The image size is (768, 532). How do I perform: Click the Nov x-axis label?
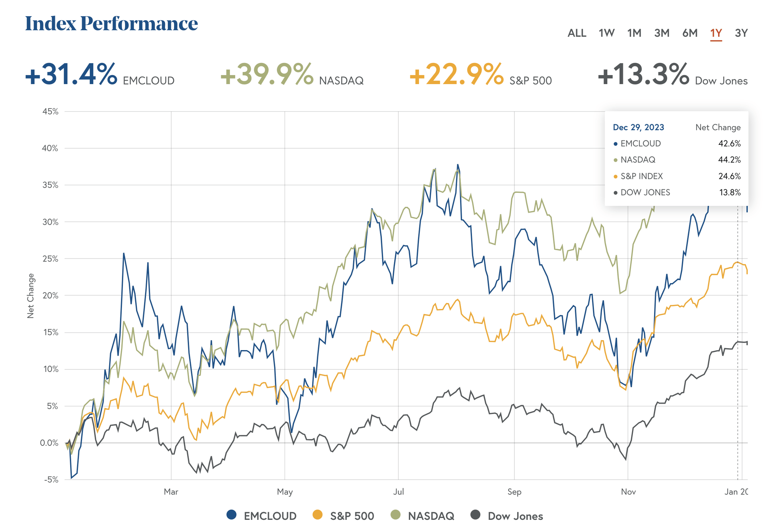click(628, 492)
